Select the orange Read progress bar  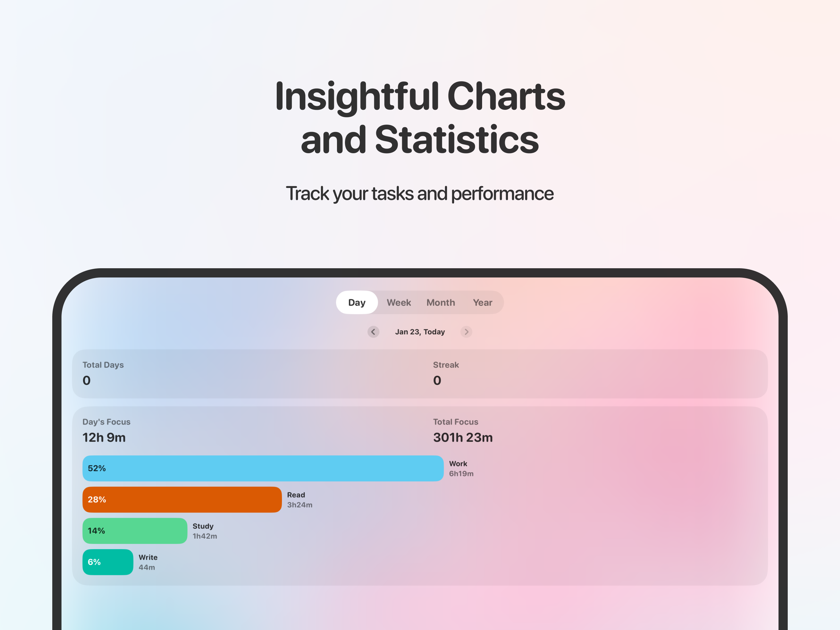181,499
